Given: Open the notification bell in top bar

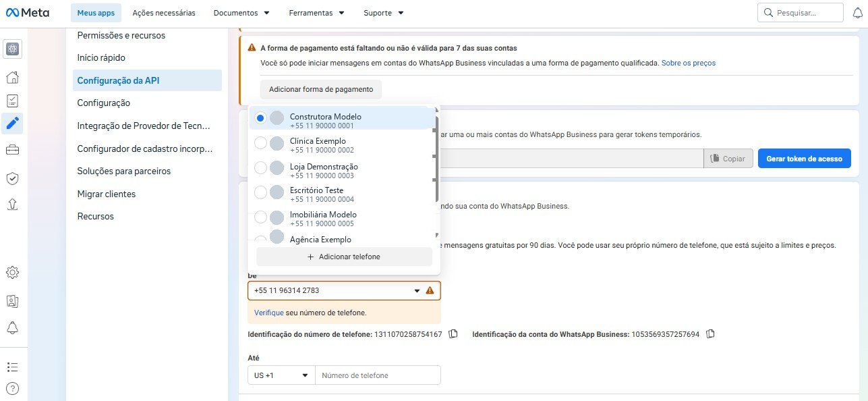Looking at the screenshot, I should [857, 13].
